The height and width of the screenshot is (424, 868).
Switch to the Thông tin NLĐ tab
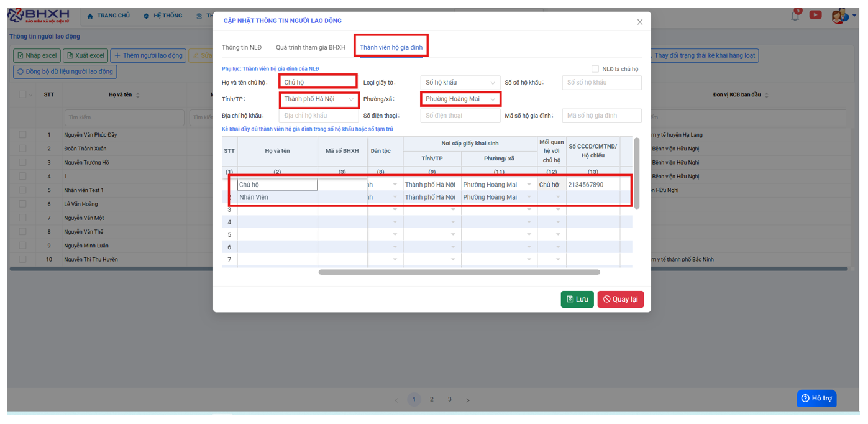242,47
